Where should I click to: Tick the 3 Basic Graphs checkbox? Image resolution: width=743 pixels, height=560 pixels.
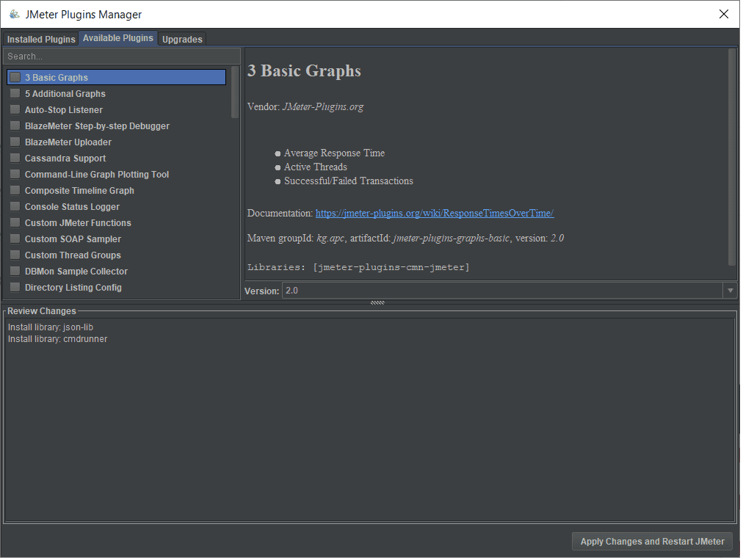click(x=15, y=77)
